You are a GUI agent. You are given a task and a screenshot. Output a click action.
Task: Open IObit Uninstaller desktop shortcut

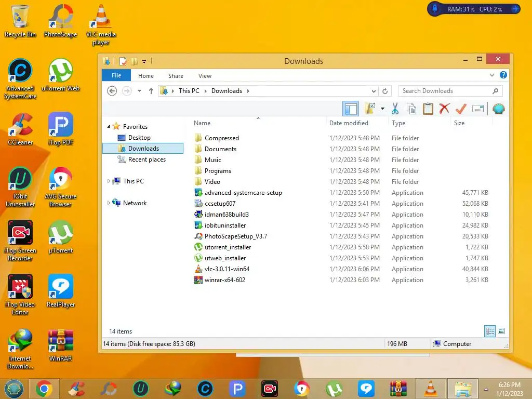[x=20, y=187]
